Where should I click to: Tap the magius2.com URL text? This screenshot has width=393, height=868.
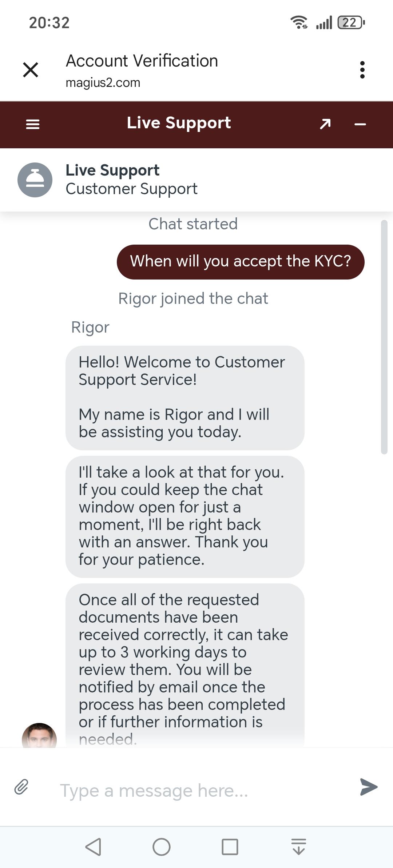point(103,83)
